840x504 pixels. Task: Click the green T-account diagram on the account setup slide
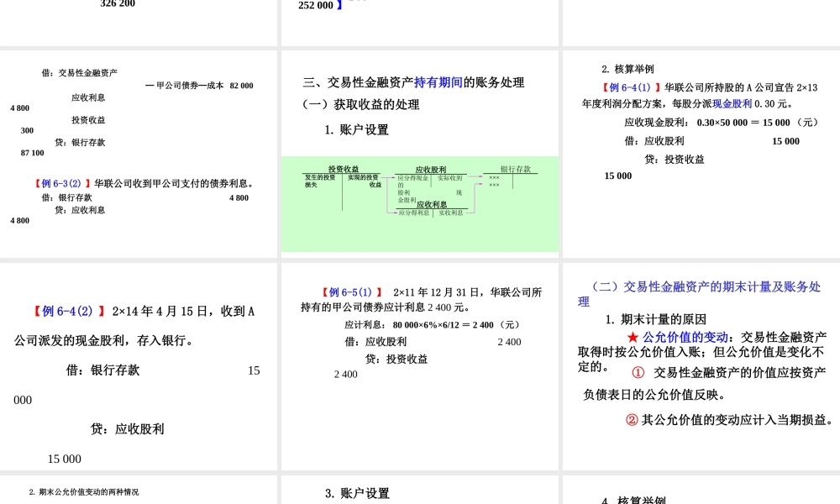pos(420,203)
